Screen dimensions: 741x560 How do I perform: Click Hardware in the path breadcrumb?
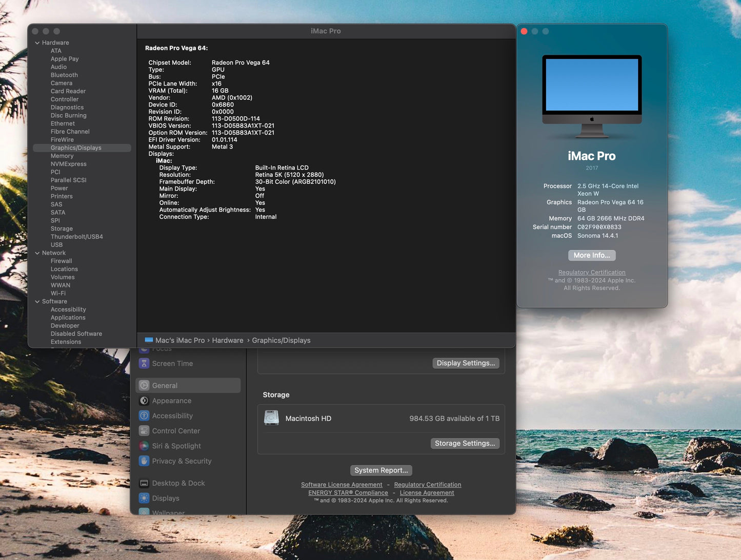click(228, 340)
